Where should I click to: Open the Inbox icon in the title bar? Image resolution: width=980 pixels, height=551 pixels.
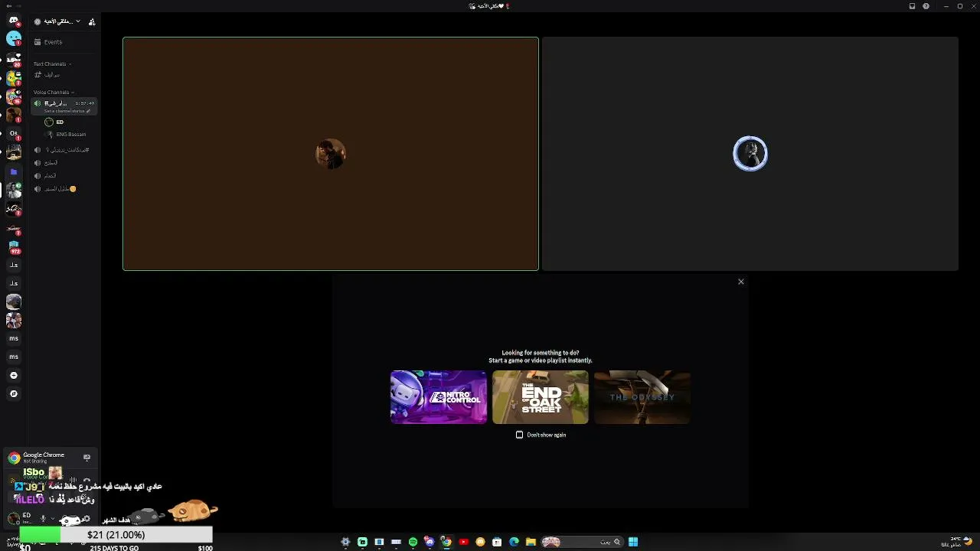[912, 6]
